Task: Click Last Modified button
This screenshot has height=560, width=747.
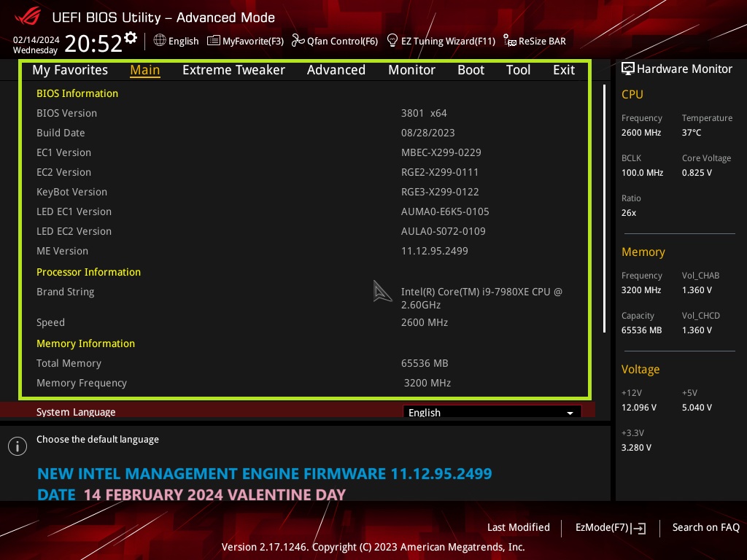Action: point(519,527)
